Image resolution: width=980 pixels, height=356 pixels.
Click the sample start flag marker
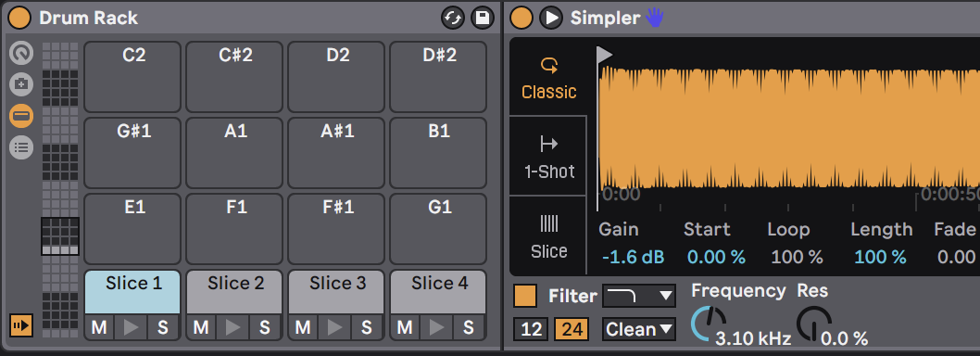coord(604,55)
